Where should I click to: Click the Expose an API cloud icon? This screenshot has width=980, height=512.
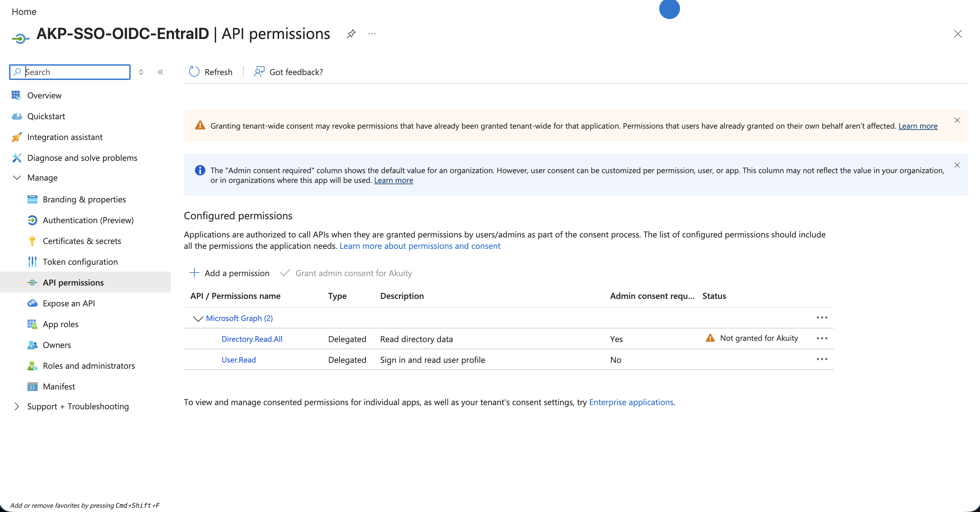pos(32,303)
